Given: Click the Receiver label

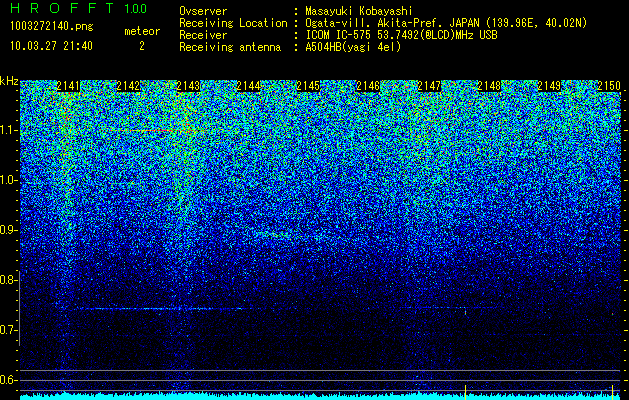Looking at the screenshot, I should (203, 35).
